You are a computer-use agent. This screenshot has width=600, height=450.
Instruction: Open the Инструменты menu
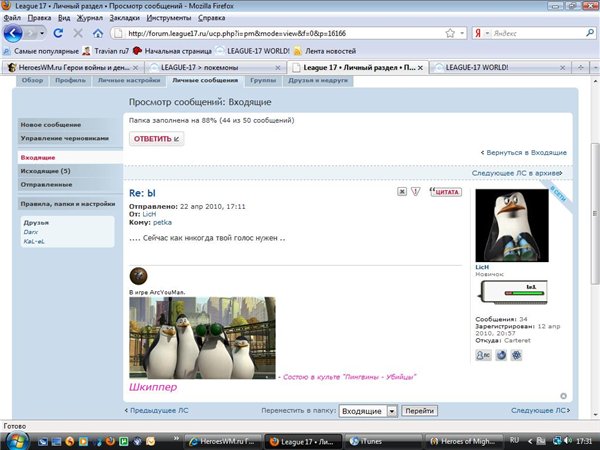(x=168, y=18)
